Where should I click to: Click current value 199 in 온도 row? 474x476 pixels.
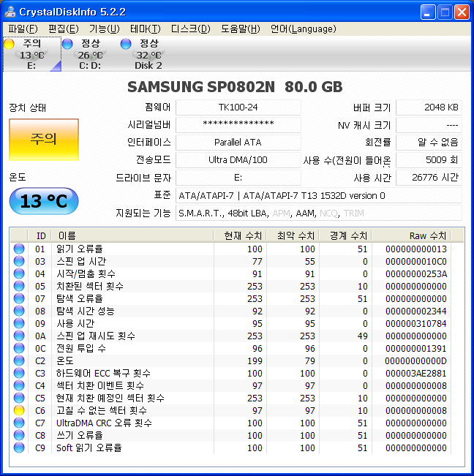point(255,361)
